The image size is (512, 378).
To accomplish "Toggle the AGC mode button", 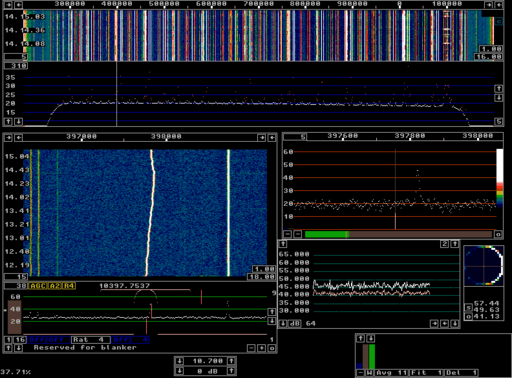I will pyautogui.click(x=38, y=286).
